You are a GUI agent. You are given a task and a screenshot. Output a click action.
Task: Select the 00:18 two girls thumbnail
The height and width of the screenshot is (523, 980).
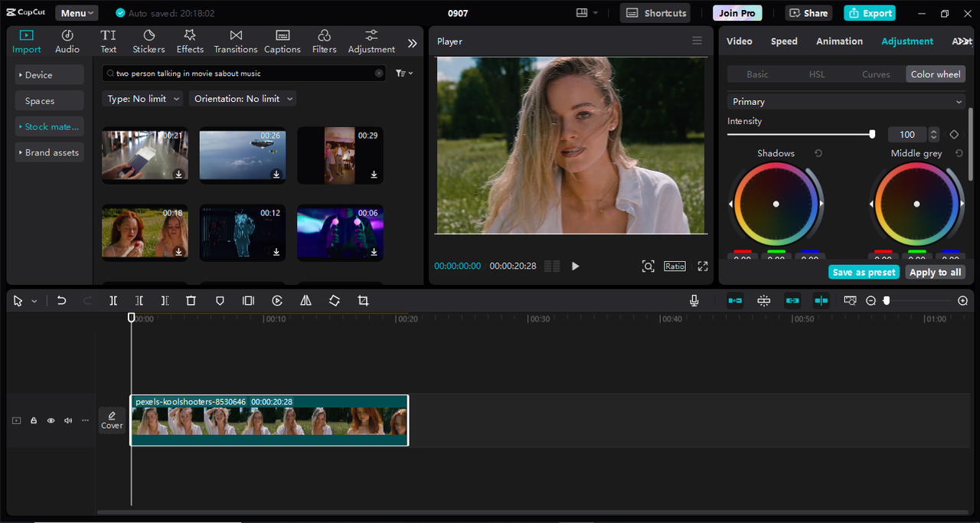[145, 232]
